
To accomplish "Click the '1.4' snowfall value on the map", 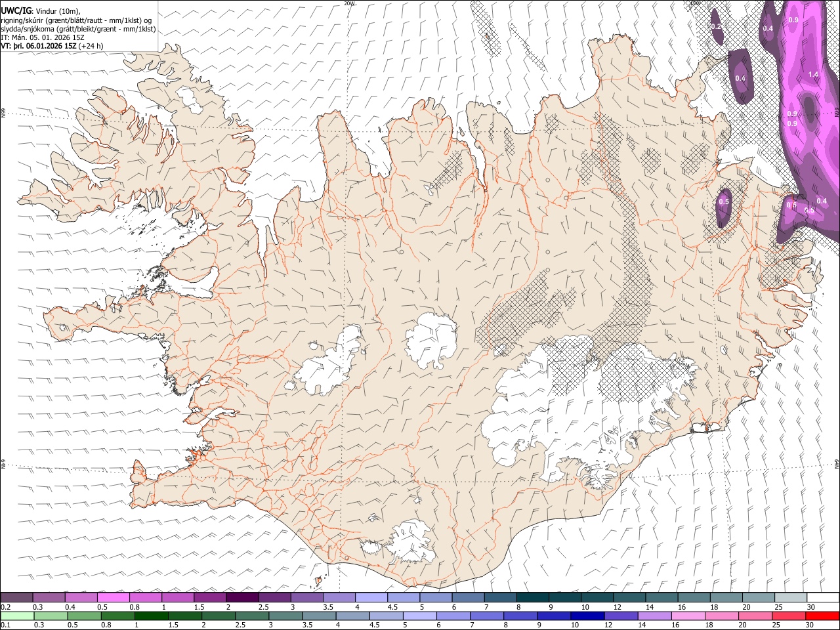I will tap(813, 75).
